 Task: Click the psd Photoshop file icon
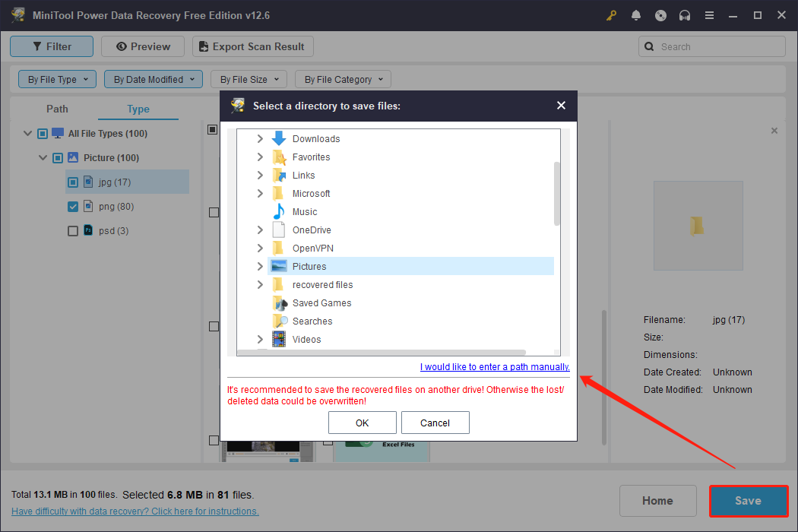pyautogui.click(x=88, y=230)
